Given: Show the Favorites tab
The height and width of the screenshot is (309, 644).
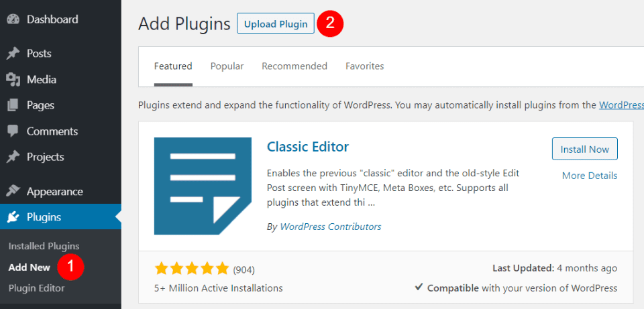Looking at the screenshot, I should click(364, 66).
